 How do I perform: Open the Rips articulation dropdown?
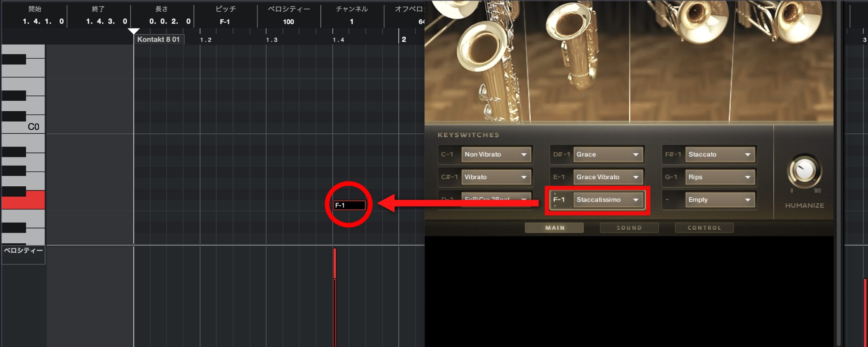click(720, 177)
